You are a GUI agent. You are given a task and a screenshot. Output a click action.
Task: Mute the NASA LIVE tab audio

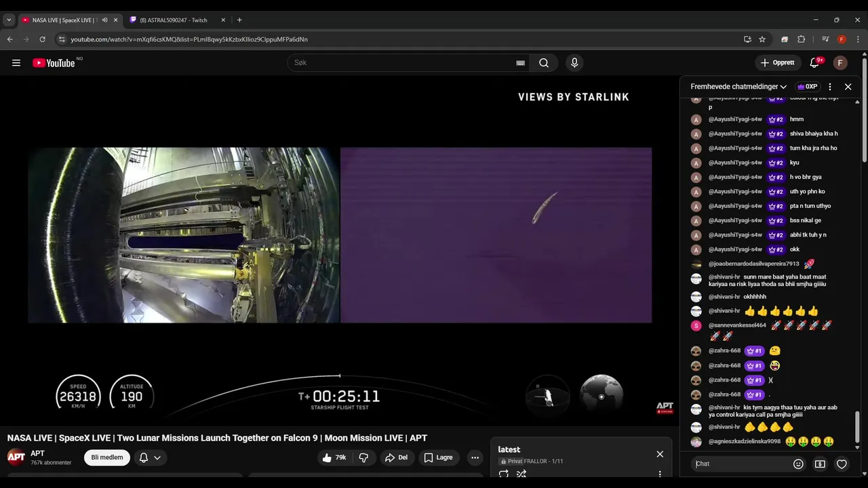point(104,20)
